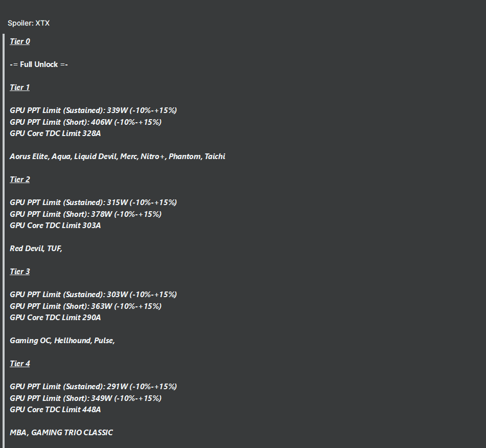Click the Red Devil, TUF line
The width and height of the screenshot is (486, 448).
click(x=36, y=249)
